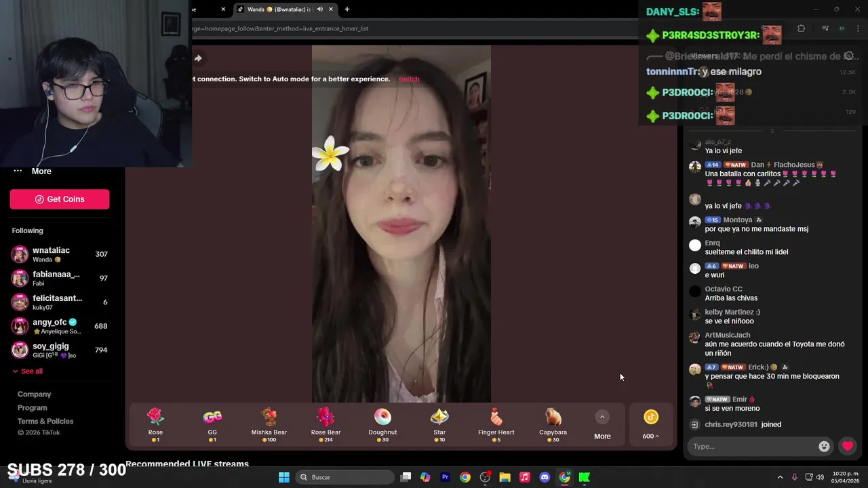Open File Explorer from the taskbar

tap(505, 477)
